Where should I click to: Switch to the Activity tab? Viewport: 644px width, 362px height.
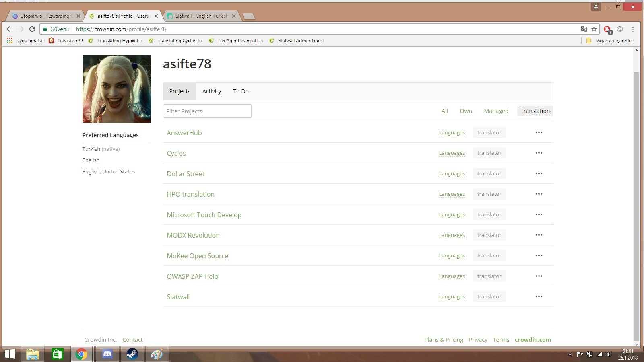coord(212,91)
